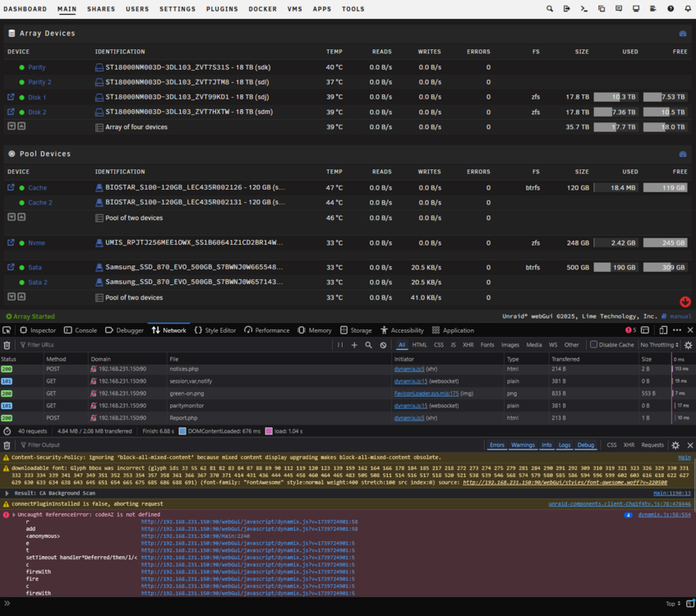Image resolution: width=696 pixels, height=616 pixels.
Task: Open the search icon in Unraid header
Action: click(550, 8)
